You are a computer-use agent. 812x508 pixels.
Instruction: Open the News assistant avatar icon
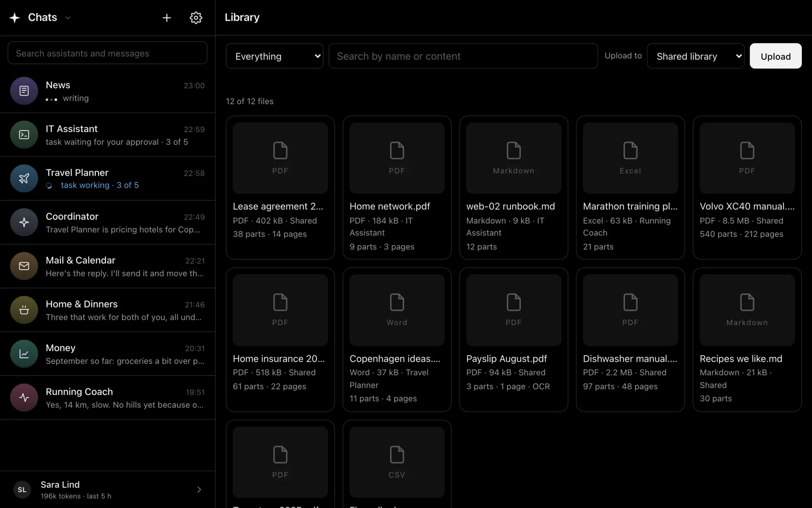pos(24,91)
